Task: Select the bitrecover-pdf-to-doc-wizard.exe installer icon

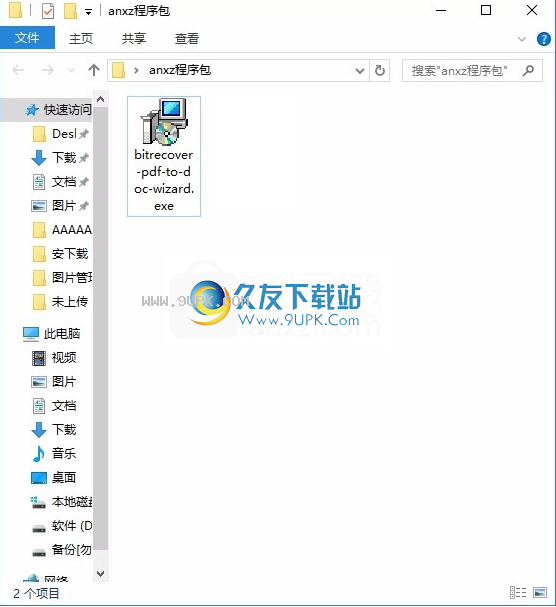Action: (x=164, y=122)
